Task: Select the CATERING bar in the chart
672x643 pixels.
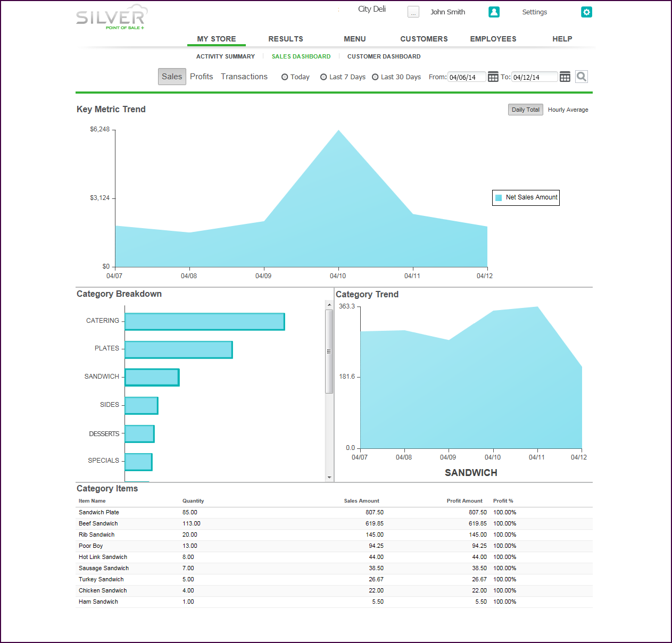Action: point(204,322)
